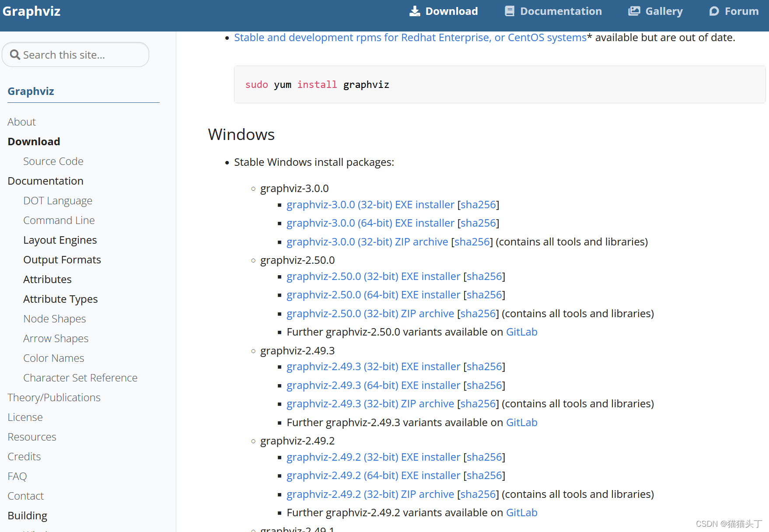Open Output Formats in the sidebar
This screenshot has width=769, height=532.
click(62, 259)
